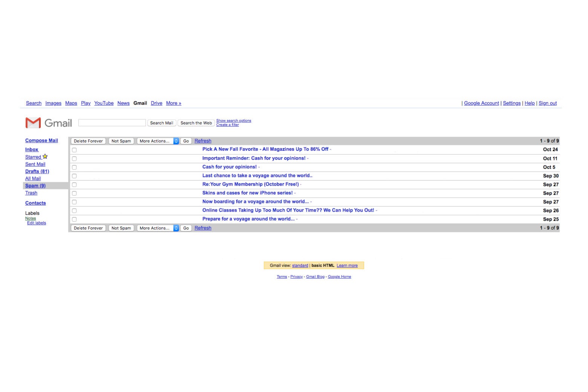Check the Skins and cases iPhone email

74,193
